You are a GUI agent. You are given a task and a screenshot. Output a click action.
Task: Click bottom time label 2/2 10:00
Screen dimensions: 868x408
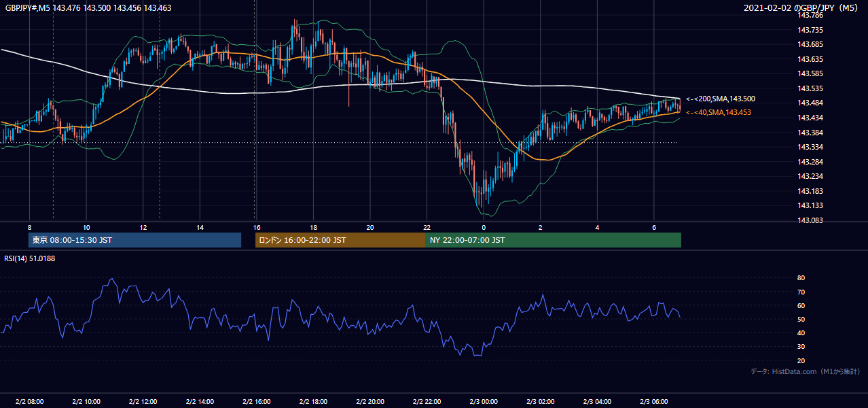coord(86,402)
